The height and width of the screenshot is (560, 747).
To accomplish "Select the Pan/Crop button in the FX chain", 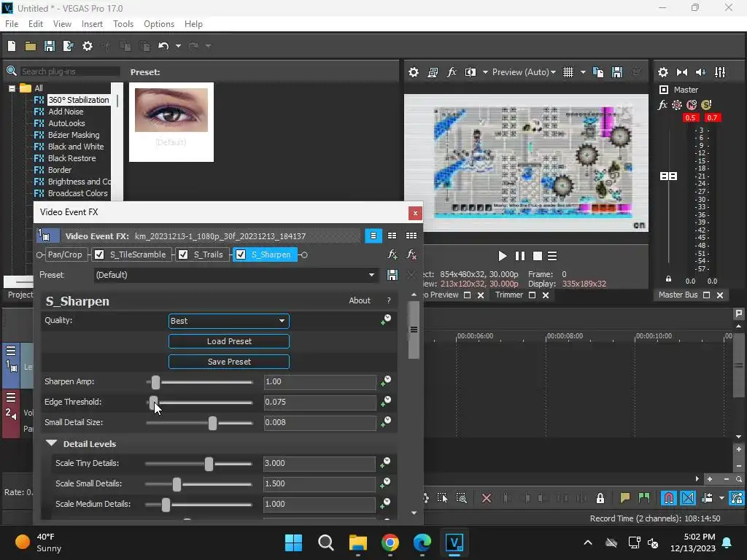I will [65, 254].
